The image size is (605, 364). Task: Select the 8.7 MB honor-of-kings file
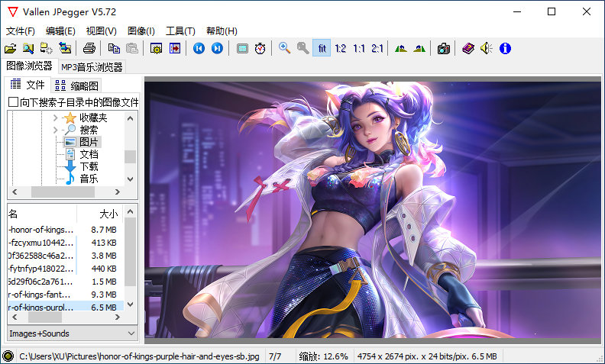click(x=66, y=230)
